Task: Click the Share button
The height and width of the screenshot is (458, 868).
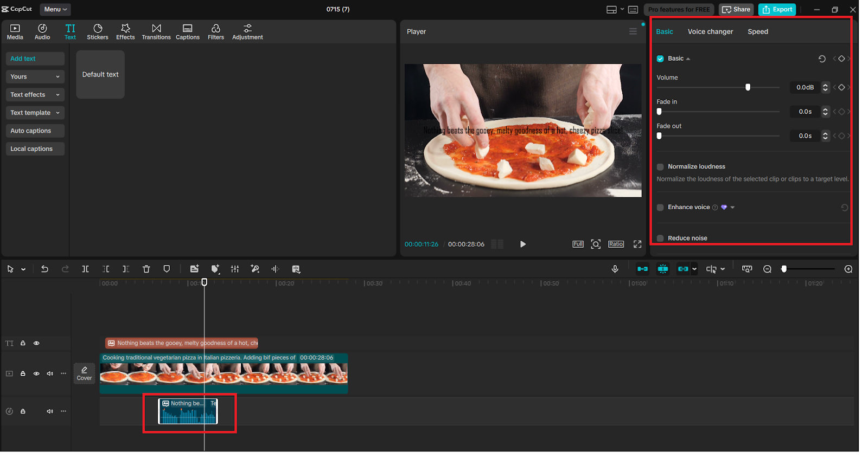Action: point(736,9)
